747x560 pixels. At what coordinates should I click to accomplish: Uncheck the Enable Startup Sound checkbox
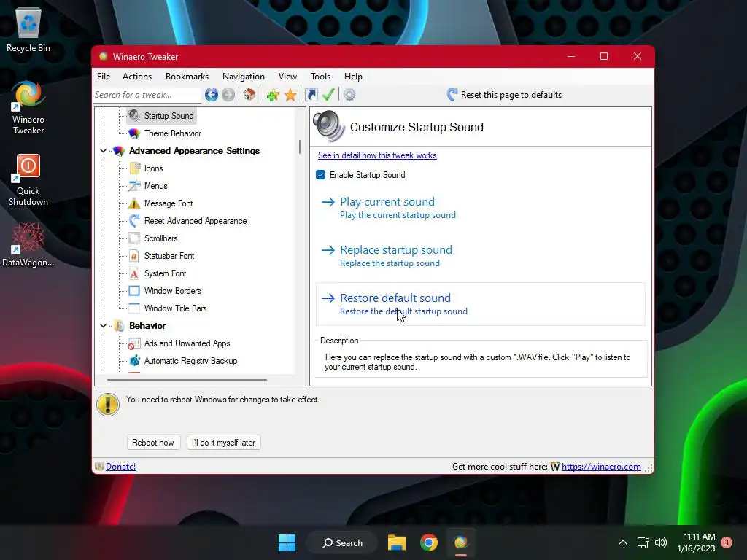point(321,175)
